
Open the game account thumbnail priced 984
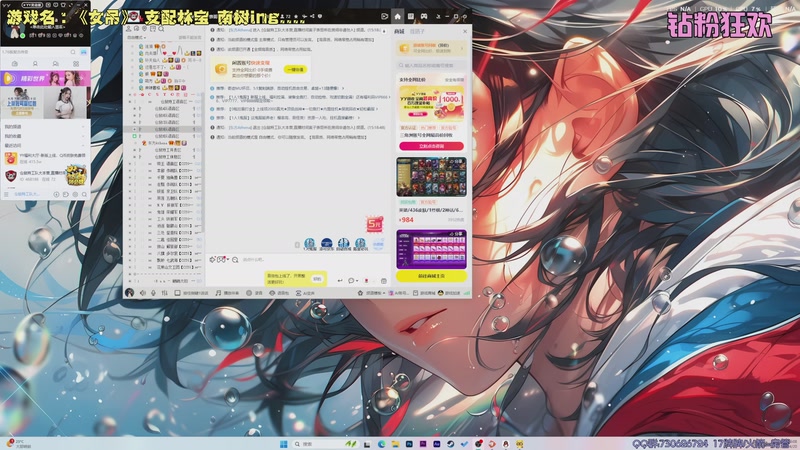click(431, 177)
